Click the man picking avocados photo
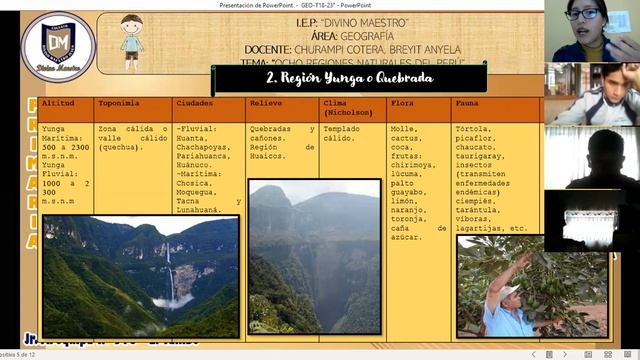Screen dimensions: 640x360 [532, 286]
